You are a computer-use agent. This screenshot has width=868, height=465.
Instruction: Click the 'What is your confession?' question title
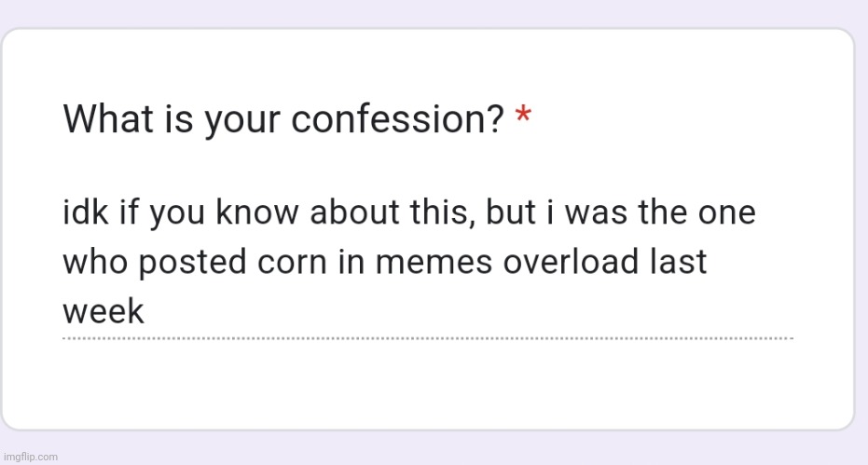282,119
